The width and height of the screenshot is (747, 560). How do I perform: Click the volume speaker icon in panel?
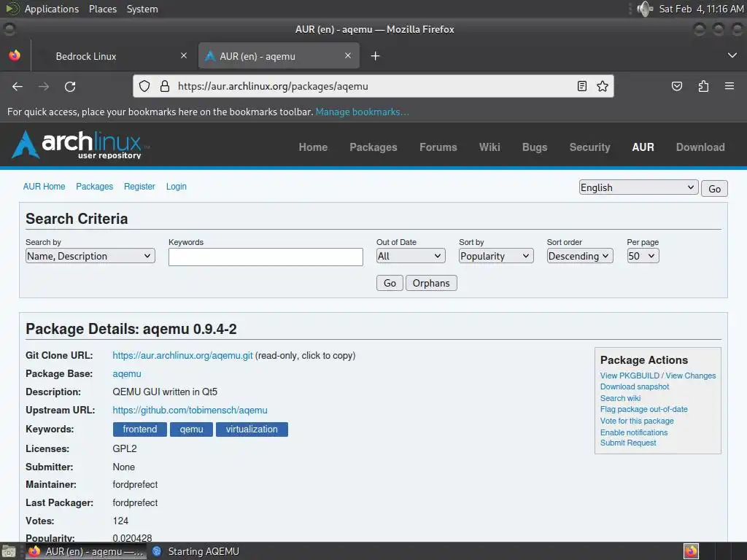645,9
